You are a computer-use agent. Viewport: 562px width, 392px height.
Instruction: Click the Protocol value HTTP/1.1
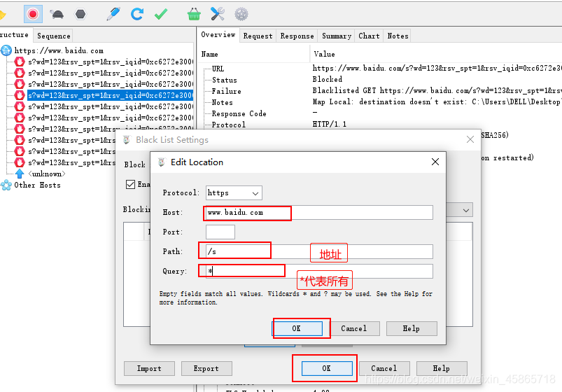coord(330,124)
